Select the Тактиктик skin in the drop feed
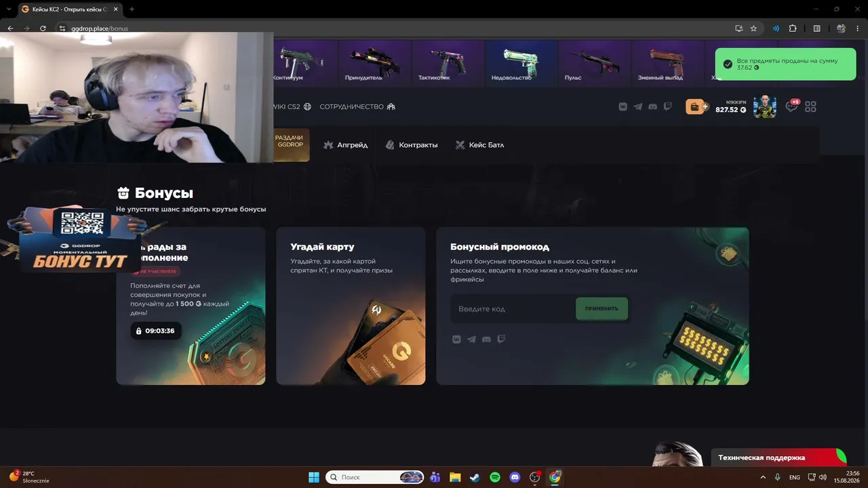868x488 pixels. [x=448, y=62]
